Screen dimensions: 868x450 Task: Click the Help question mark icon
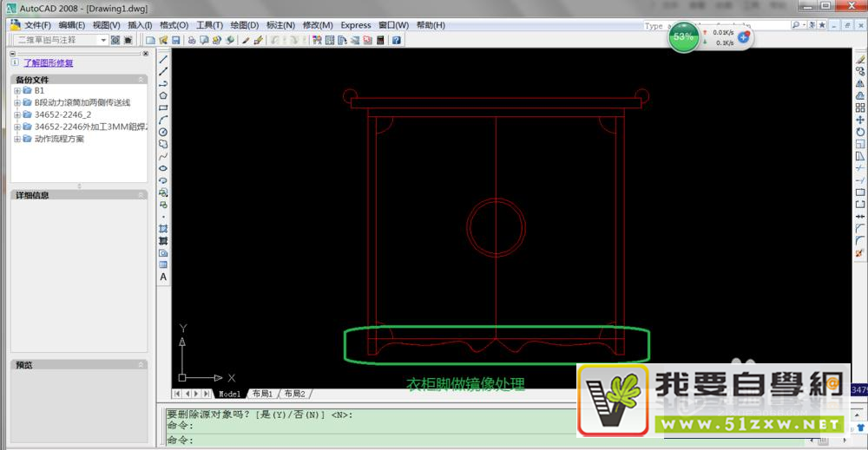pyautogui.click(x=397, y=40)
